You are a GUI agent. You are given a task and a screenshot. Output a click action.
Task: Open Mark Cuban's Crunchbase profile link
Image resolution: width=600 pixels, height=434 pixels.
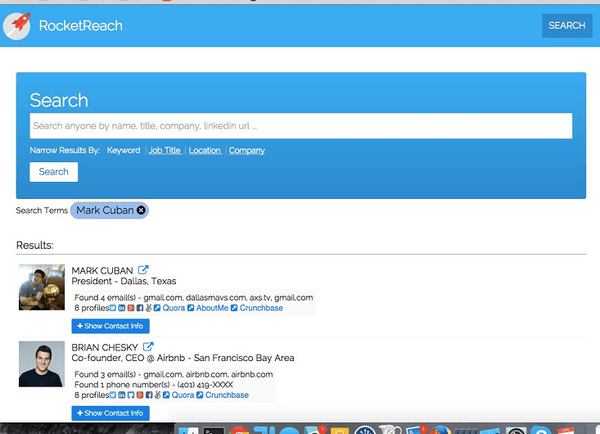pyautogui.click(x=261, y=308)
